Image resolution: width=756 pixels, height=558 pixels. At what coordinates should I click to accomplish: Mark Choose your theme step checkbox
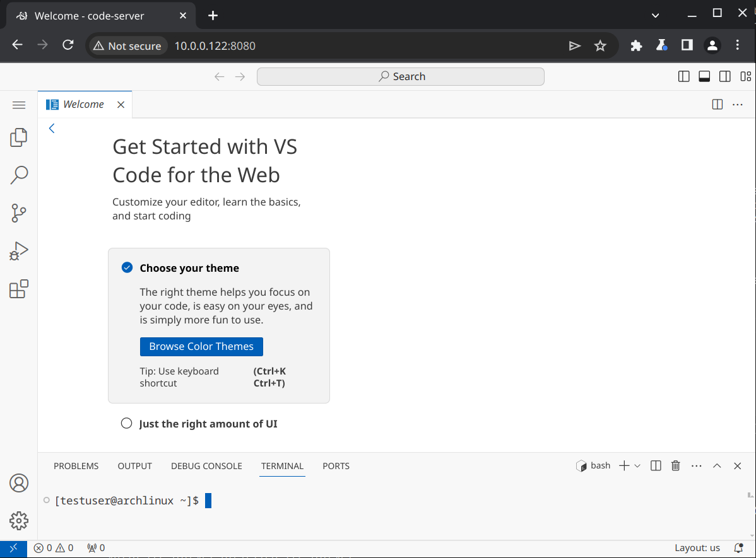coord(127,267)
